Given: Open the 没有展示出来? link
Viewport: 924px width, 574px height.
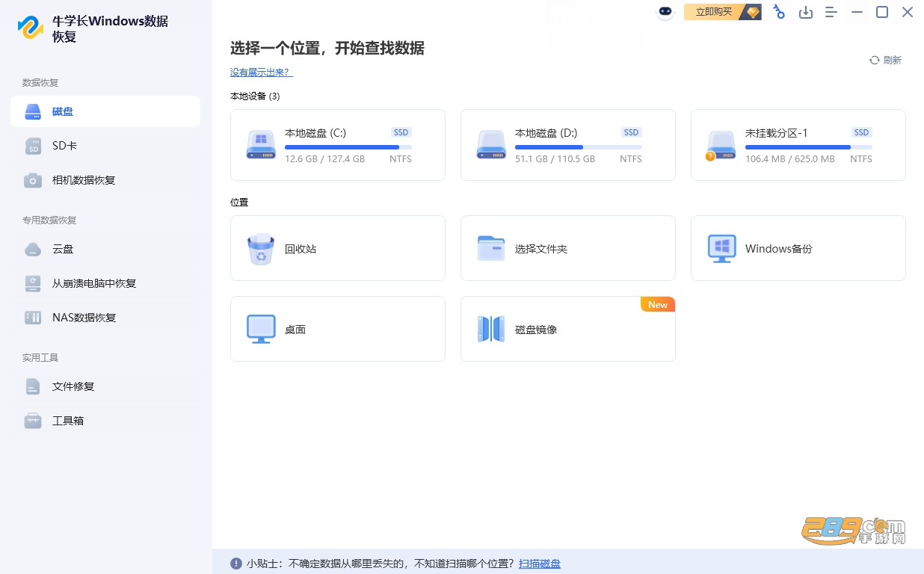Looking at the screenshot, I should 262,72.
